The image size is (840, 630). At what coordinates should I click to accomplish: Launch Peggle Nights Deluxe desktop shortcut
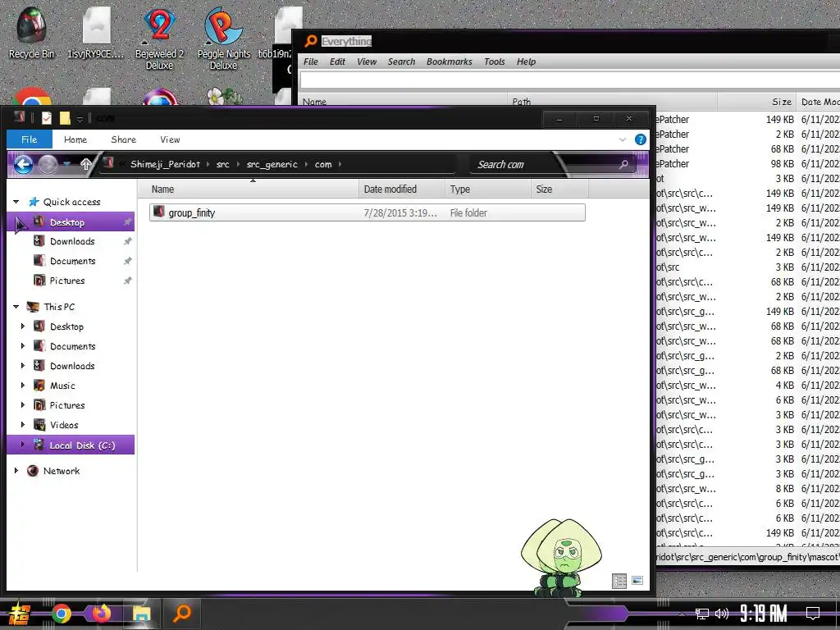223,39
